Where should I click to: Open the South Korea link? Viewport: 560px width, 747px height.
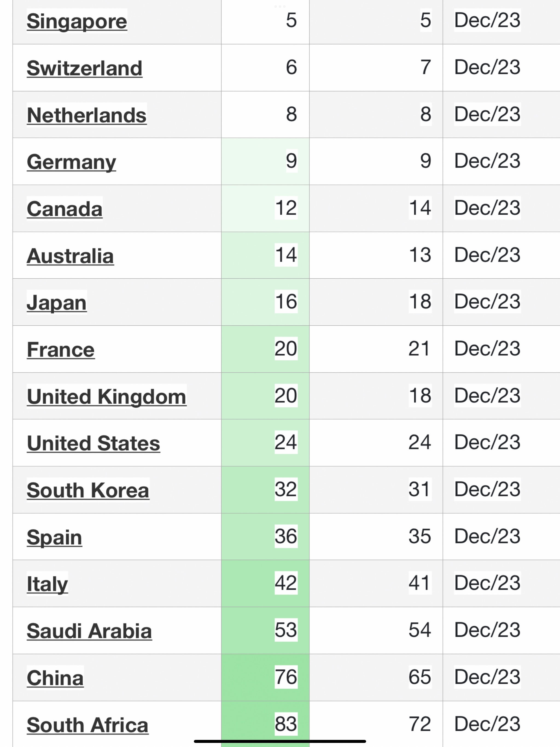click(88, 490)
